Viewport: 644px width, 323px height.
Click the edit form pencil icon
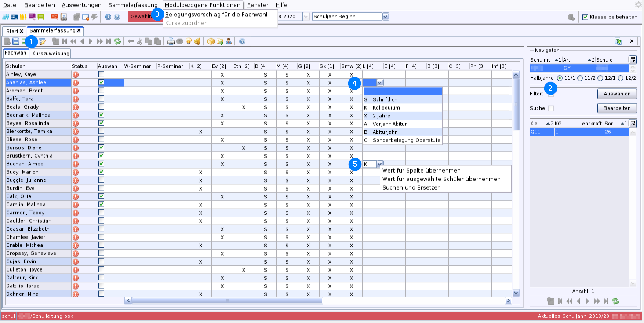pyautogui.click(x=42, y=41)
